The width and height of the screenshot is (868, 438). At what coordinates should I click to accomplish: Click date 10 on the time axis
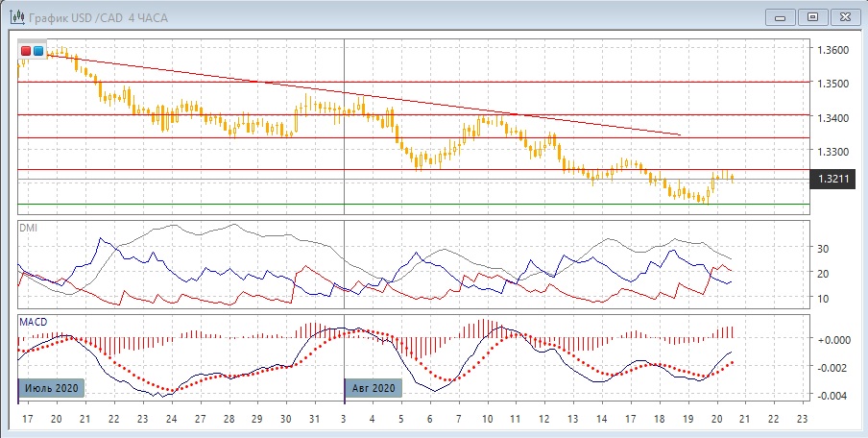[x=488, y=419]
